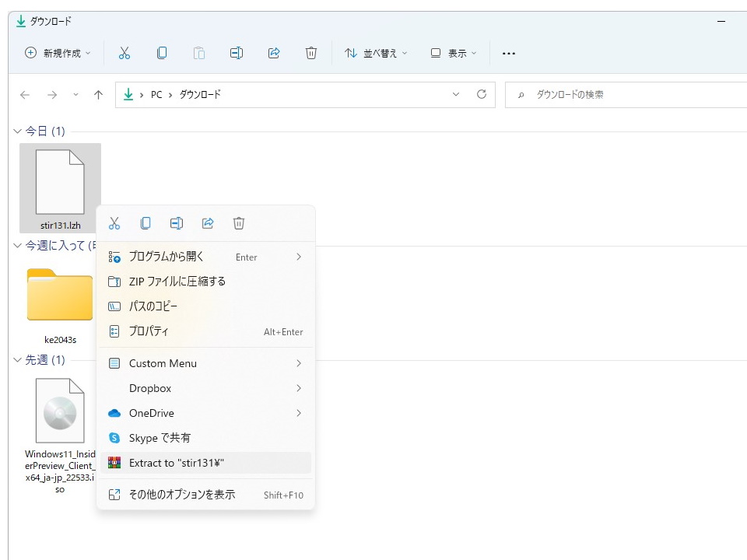Image resolution: width=747 pixels, height=560 pixels.
Task: Select the ke2043s folder
Action: click(60, 306)
